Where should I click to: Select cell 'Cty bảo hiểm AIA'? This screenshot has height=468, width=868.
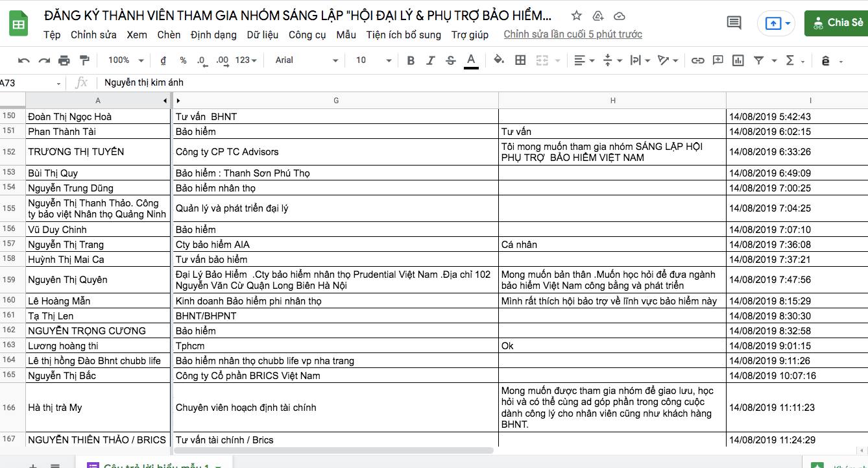336,245
